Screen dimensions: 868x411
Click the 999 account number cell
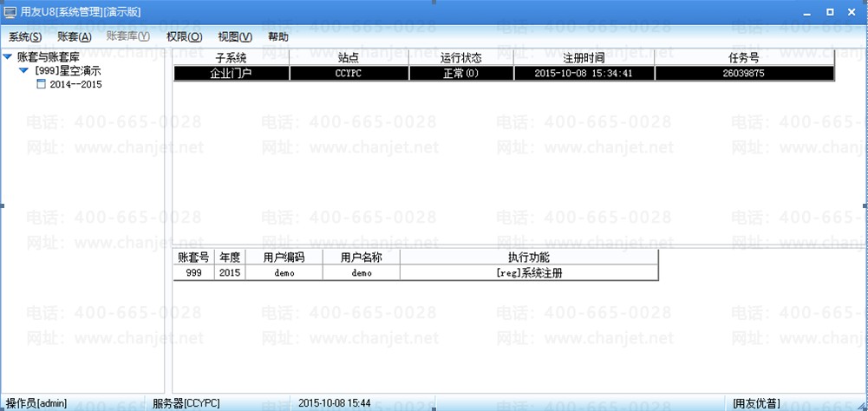[193, 273]
